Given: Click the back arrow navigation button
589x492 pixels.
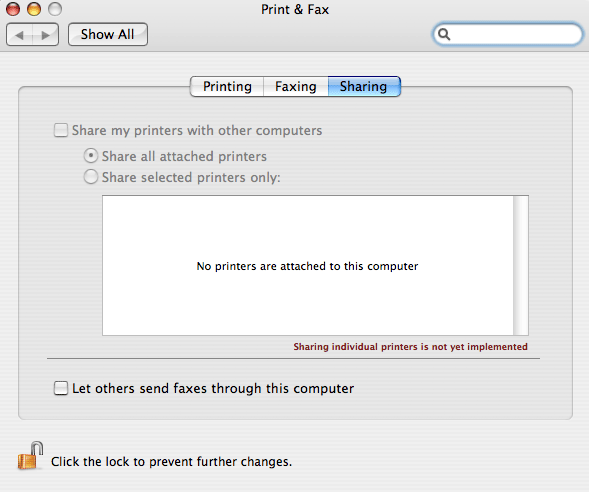Looking at the screenshot, I should click(20, 35).
